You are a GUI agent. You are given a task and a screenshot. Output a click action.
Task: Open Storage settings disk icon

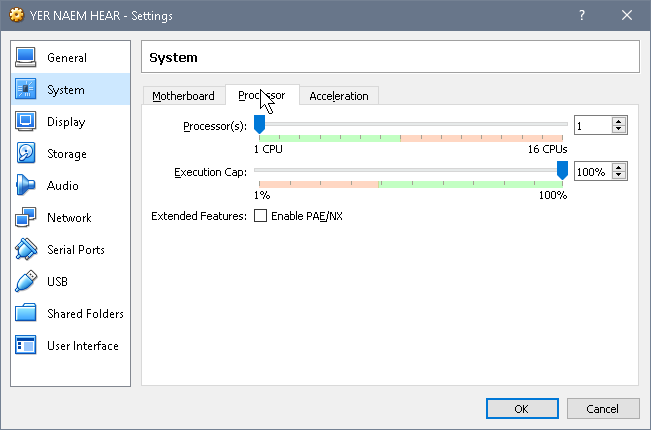tap(26, 153)
